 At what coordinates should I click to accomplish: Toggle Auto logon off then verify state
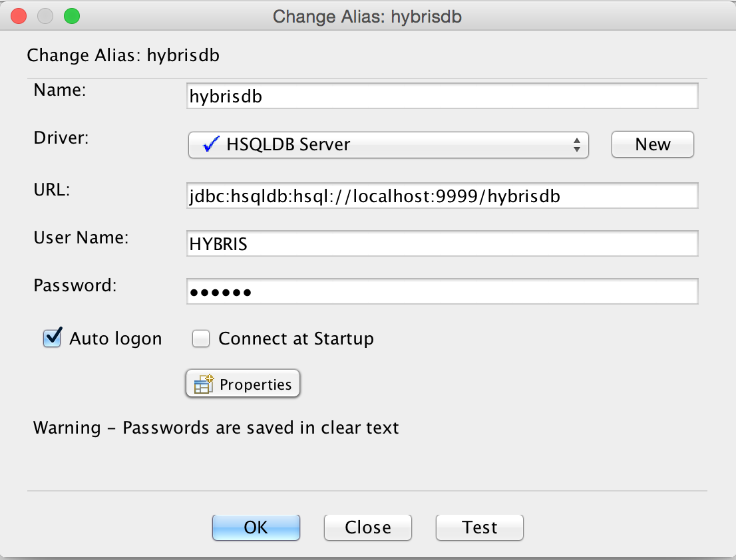[52, 338]
